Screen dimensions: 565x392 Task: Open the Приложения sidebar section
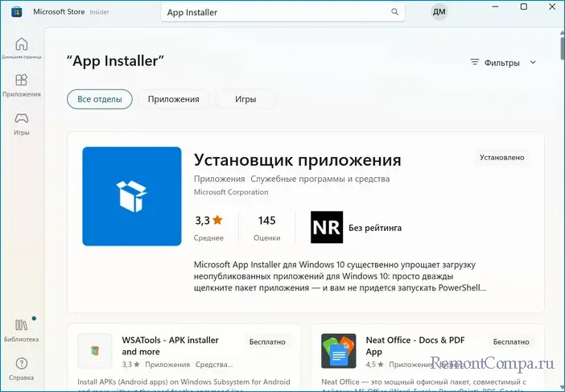[x=21, y=85]
